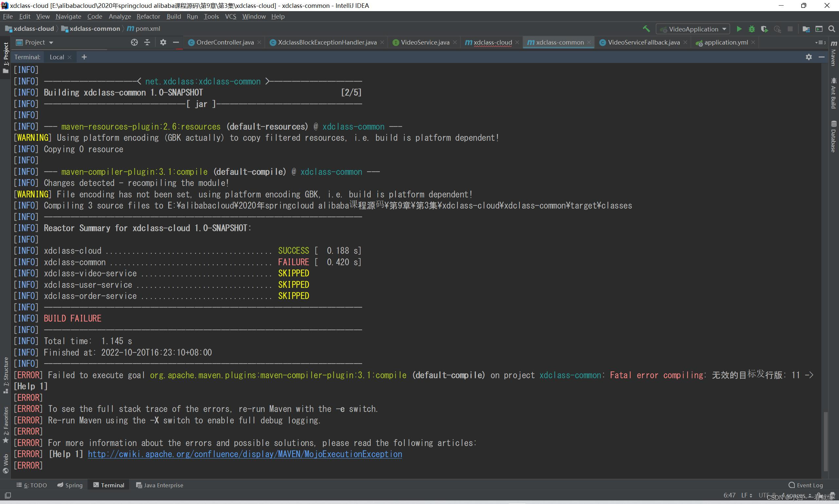Hide the Terminal panel minus icon
This screenshot has height=504, width=839.
click(822, 57)
